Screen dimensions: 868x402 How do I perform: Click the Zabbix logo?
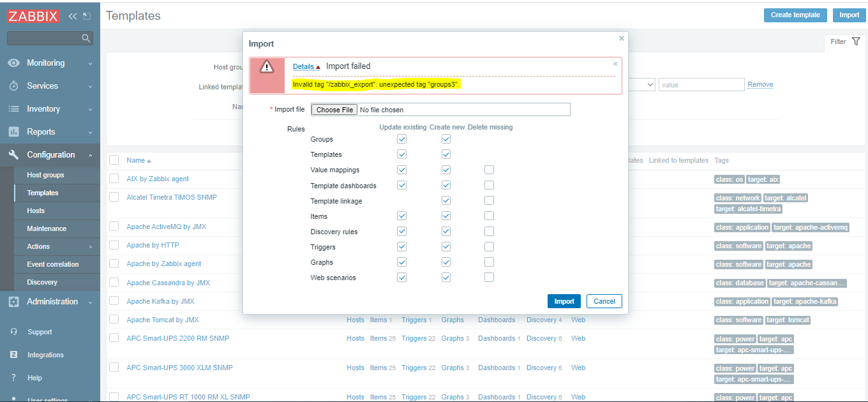coord(33,16)
